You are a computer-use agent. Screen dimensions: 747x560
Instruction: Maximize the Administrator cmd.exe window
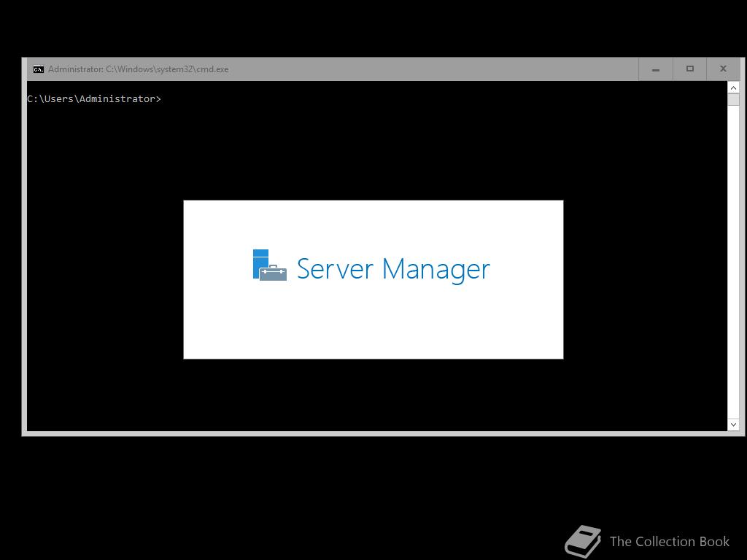coord(689,69)
